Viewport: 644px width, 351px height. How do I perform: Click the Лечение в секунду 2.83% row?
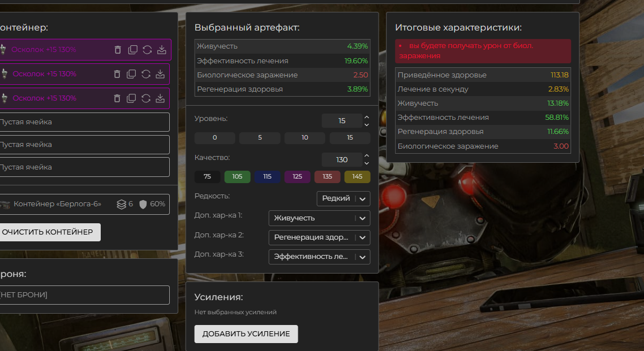click(x=483, y=89)
